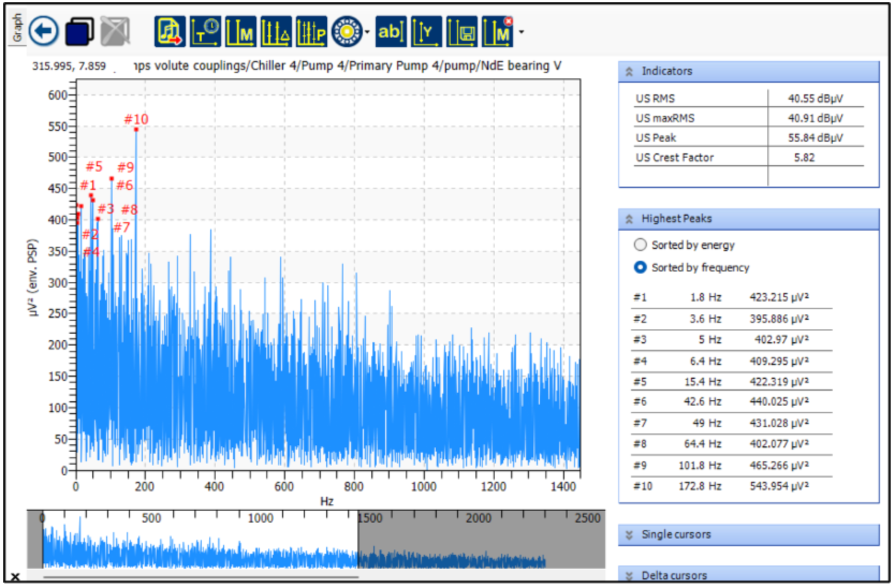The image size is (895, 588).
Task: Expand the Single cursors panel
Action: 629,535
